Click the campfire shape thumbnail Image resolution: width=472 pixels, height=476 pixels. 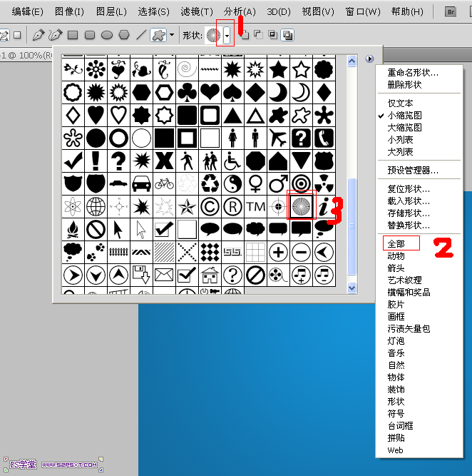click(73, 230)
